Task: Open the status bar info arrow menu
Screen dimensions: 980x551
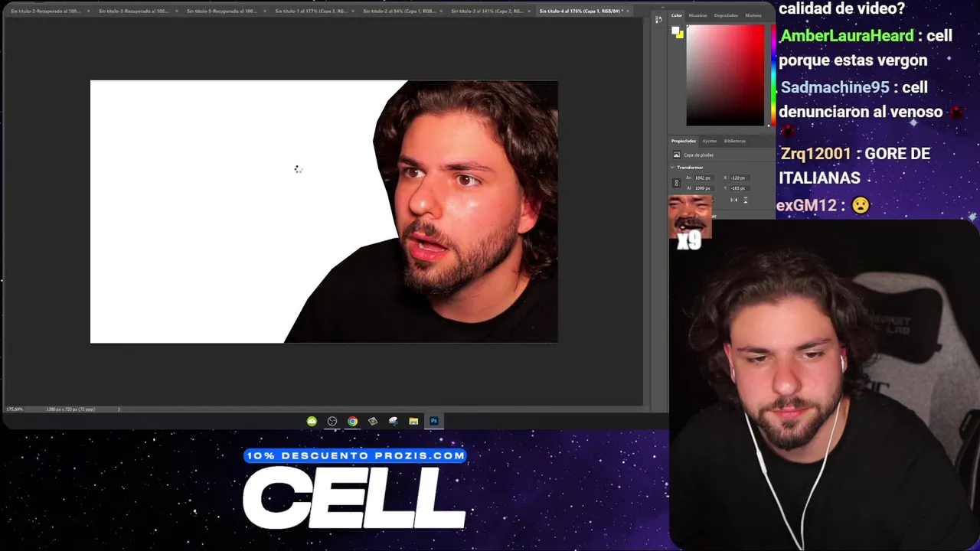Action: pos(119,409)
